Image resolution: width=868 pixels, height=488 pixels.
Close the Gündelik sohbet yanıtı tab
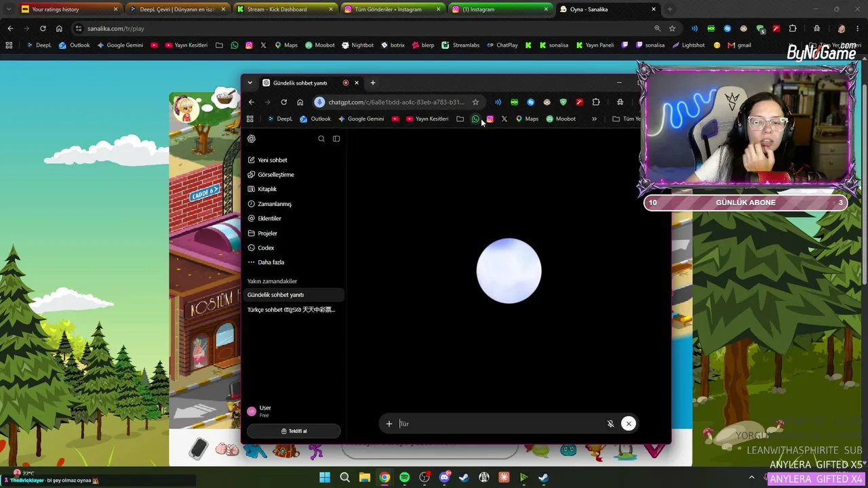point(357,83)
